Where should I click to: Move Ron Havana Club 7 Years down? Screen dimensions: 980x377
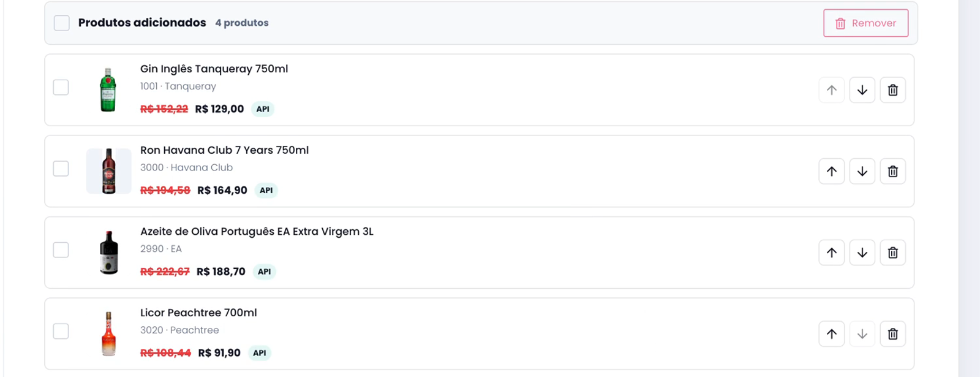point(862,171)
